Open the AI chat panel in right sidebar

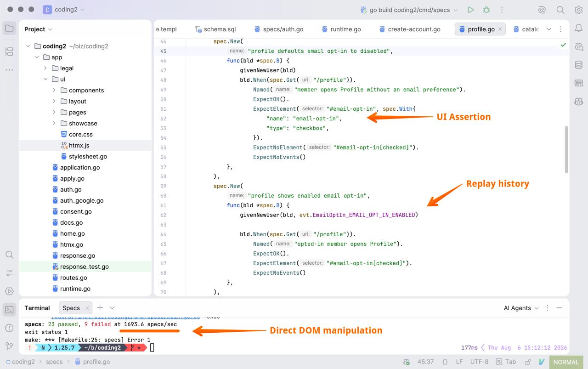[578, 47]
